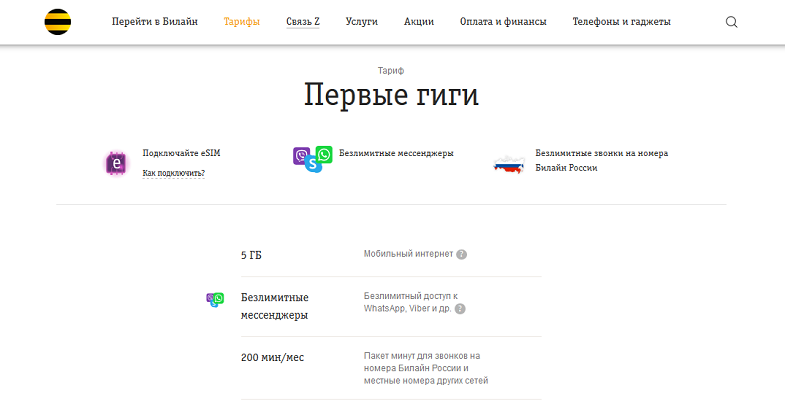The width and height of the screenshot is (785, 404).
Task: Click the 'Тариф' label above the heading
Action: click(391, 71)
